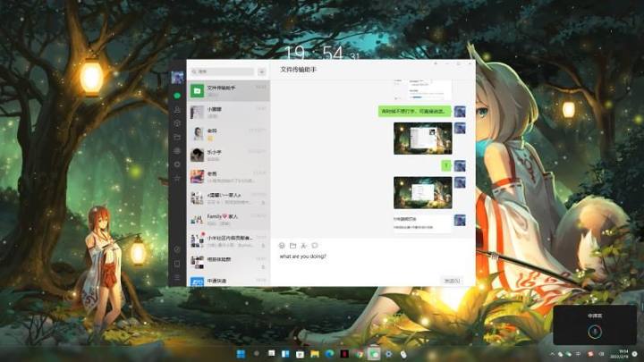Open the second forest wallpaper screenshot thumbnail
Image resolution: width=644 pixels, height=362 pixels.
click(x=422, y=193)
